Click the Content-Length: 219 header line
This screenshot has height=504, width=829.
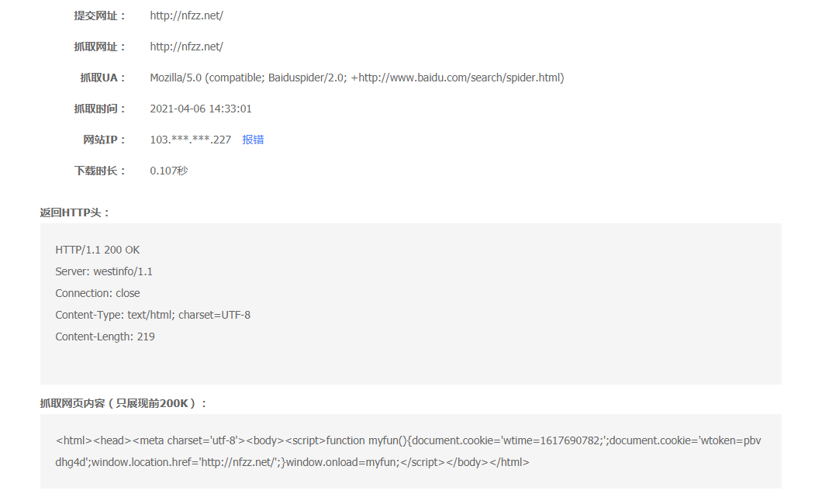[x=105, y=337]
